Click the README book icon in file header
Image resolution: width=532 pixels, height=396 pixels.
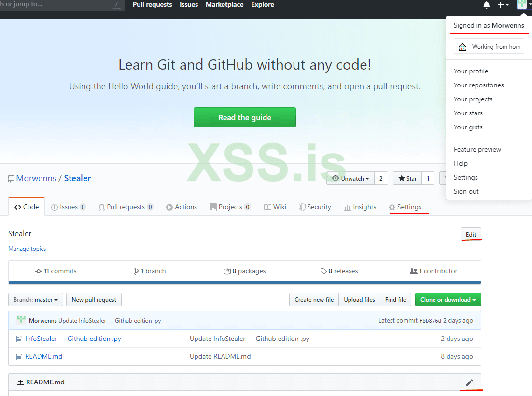pyautogui.click(x=20, y=382)
